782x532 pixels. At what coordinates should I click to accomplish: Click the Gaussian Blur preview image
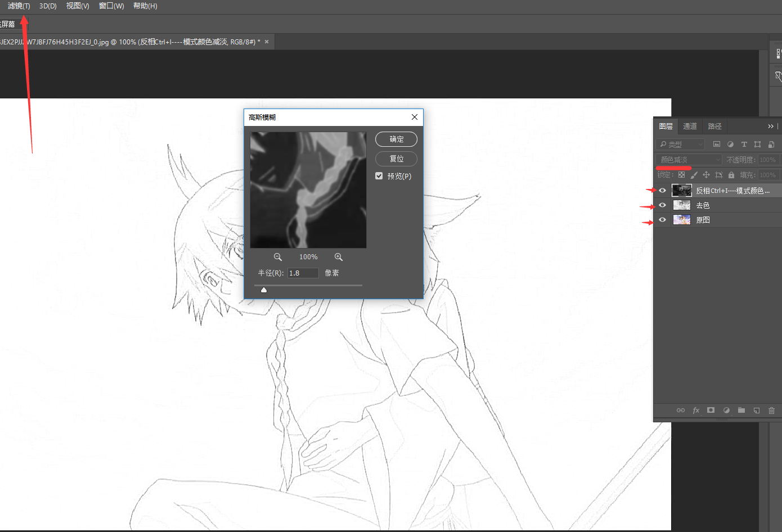tap(308, 190)
